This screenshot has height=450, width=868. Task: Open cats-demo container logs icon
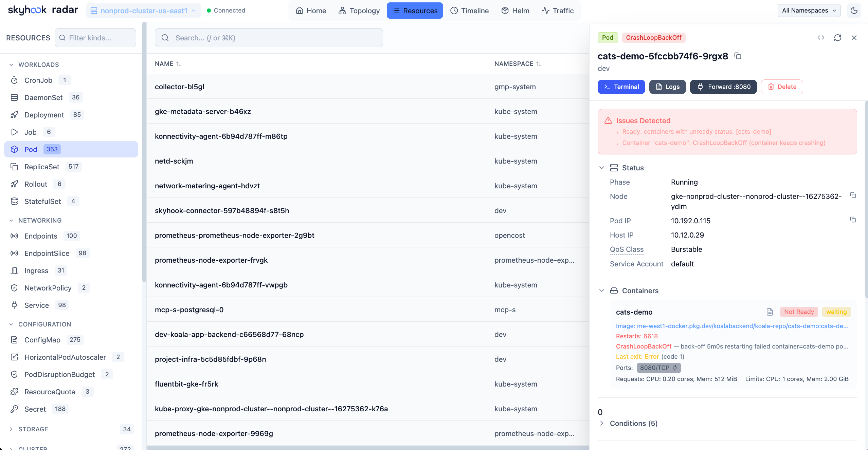click(770, 312)
